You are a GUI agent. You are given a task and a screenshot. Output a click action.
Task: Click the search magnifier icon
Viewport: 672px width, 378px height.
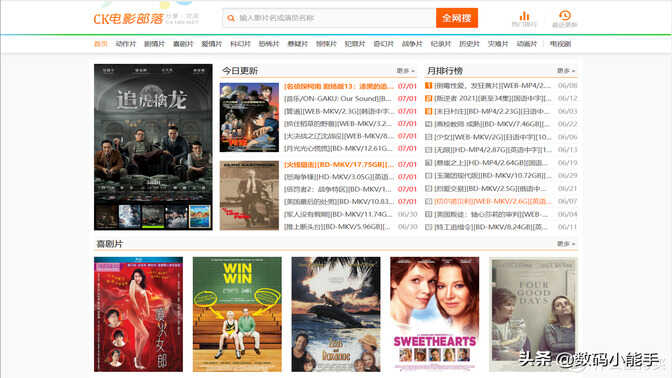pos(231,18)
